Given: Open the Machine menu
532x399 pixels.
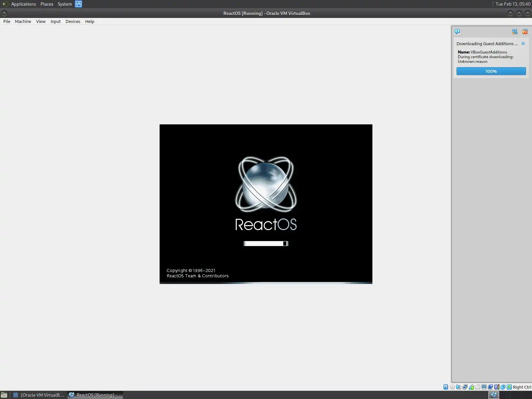Looking at the screenshot, I should coord(23,21).
